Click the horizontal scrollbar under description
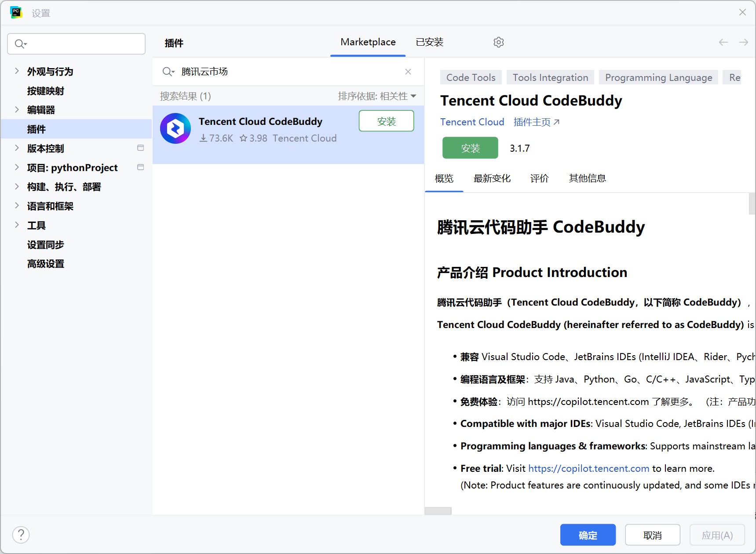Viewport: 756px width, 554px height. coord(438,511)
